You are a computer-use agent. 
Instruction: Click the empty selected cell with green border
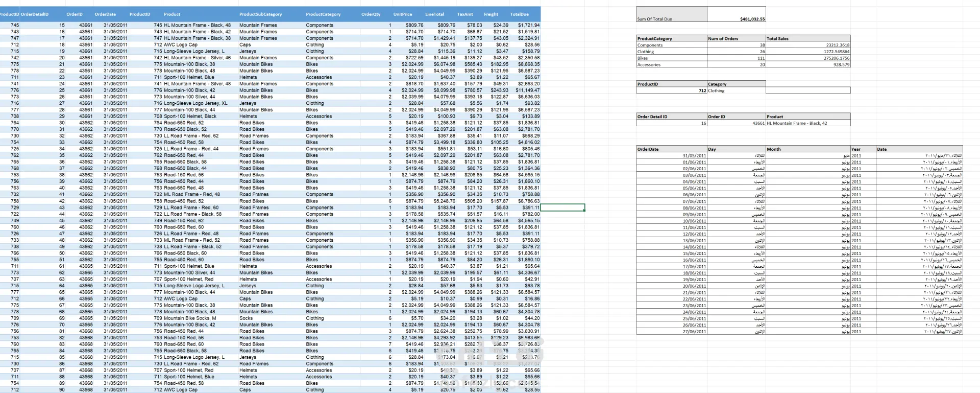(562, 207)
